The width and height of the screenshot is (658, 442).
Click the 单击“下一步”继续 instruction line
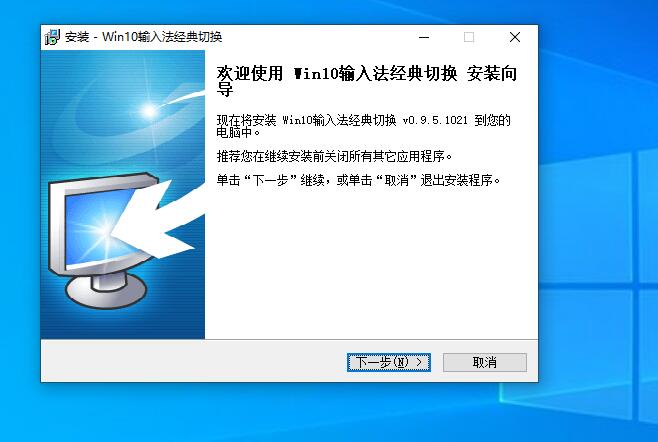(x=359, y=180)
